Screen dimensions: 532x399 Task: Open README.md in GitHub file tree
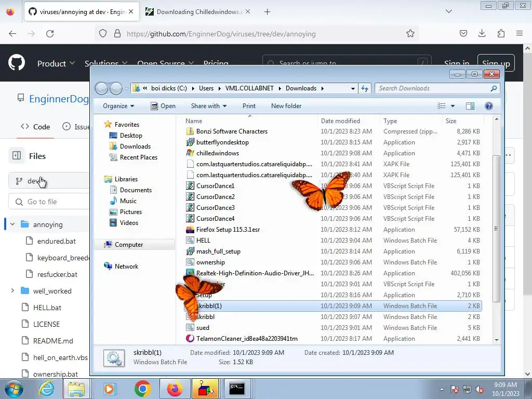tap(53, 341)
